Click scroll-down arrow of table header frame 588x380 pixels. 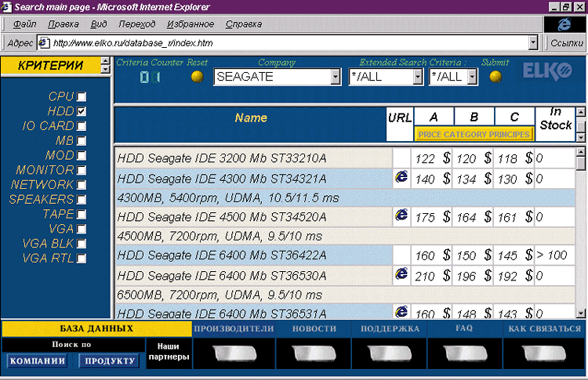(x=580, y=138)
